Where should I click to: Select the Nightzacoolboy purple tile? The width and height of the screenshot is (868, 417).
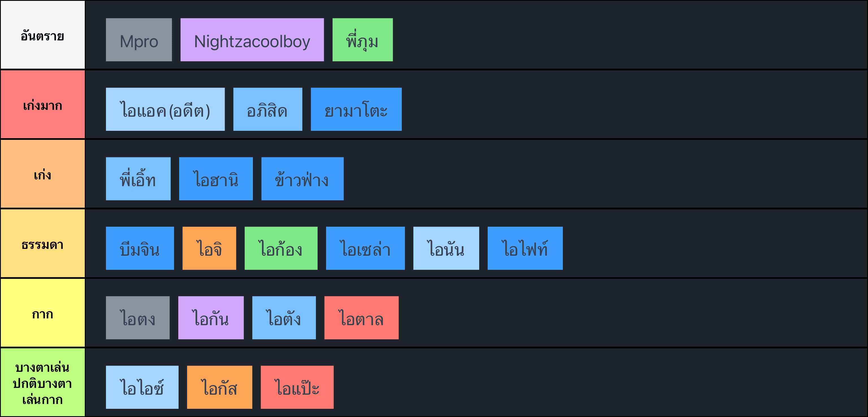[x=252, y=40]
